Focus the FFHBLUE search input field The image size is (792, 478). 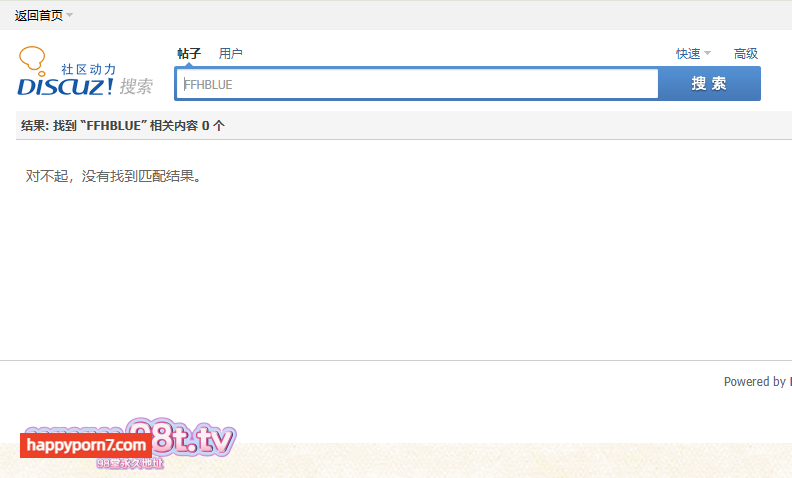coord(417,84)
